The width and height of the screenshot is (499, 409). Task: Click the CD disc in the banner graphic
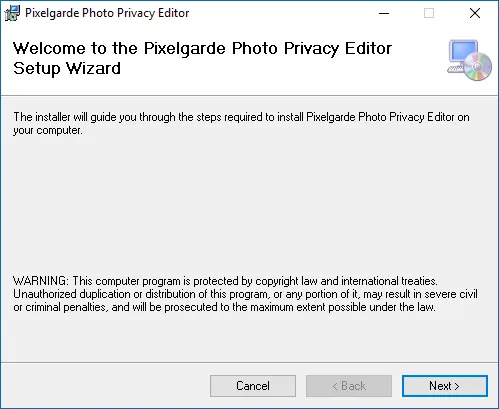click(x=477, y=67)
